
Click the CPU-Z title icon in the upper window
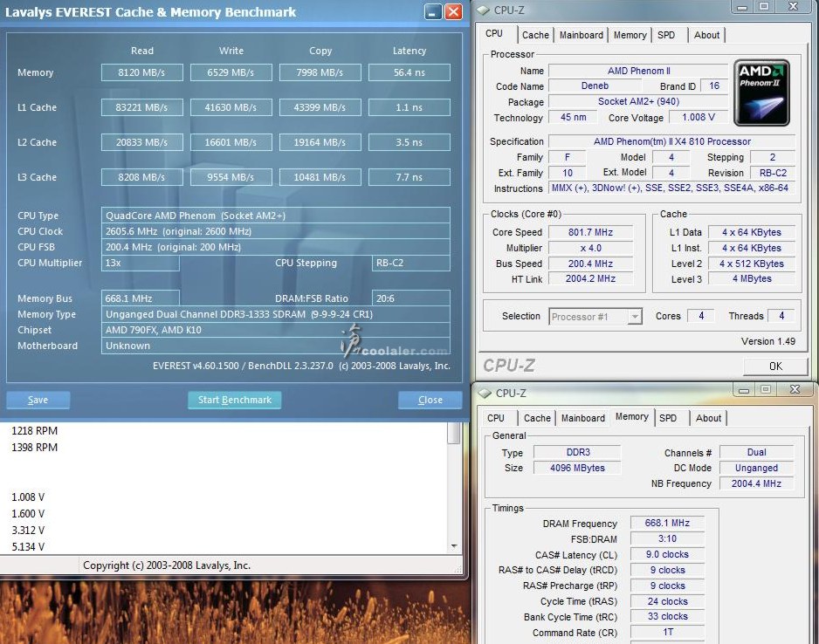(x=484, y=10)
